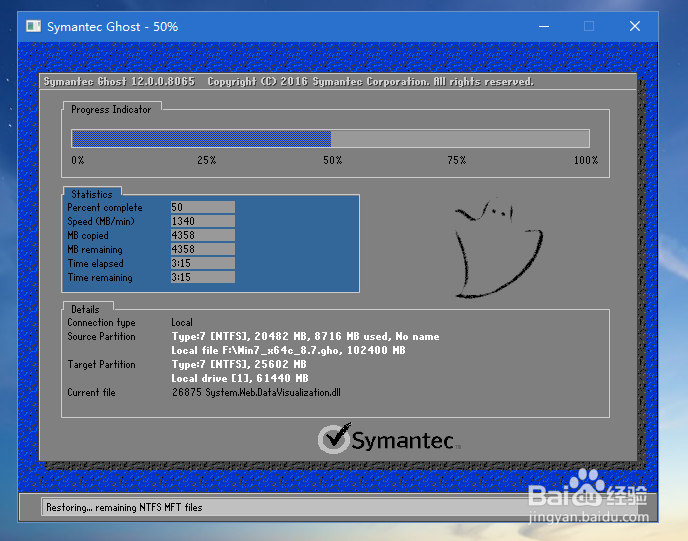
Task: Click the 'Symantec Ghost 12.0.0.8065' version text
Action: click(x=119, y=82)
